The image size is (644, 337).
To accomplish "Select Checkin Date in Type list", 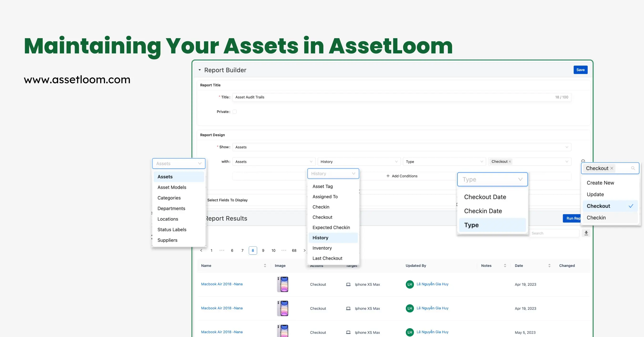I will [483, 211].
